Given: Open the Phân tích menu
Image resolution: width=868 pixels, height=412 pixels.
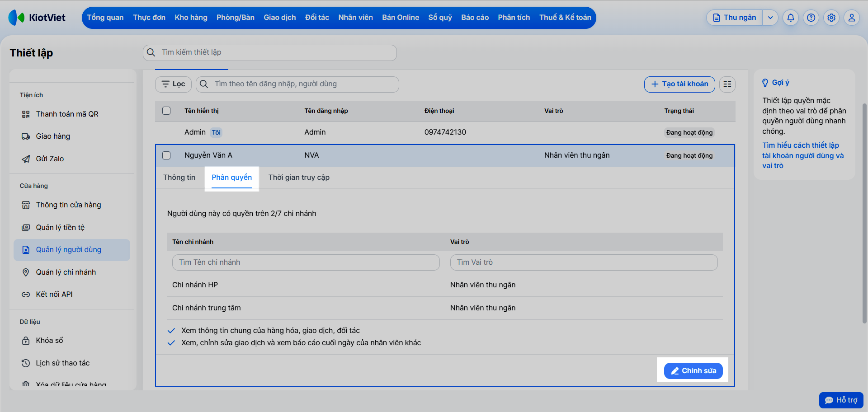Looking at the screenshot, I should (514, 18).
